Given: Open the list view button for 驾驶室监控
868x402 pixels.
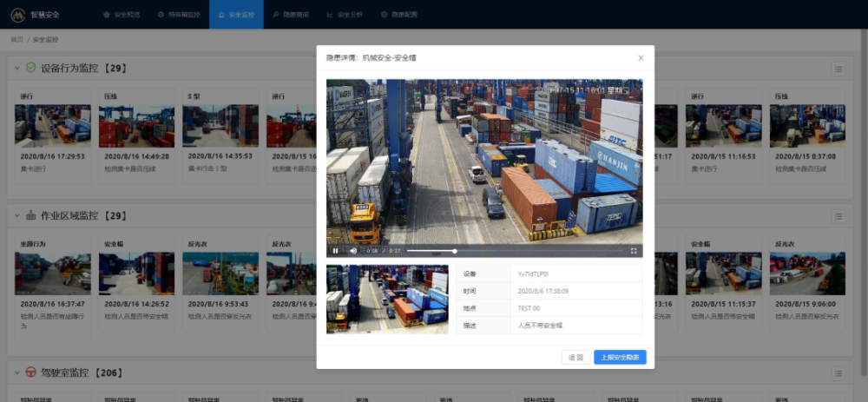Looking at the screenshot, I should click(838, 373).
